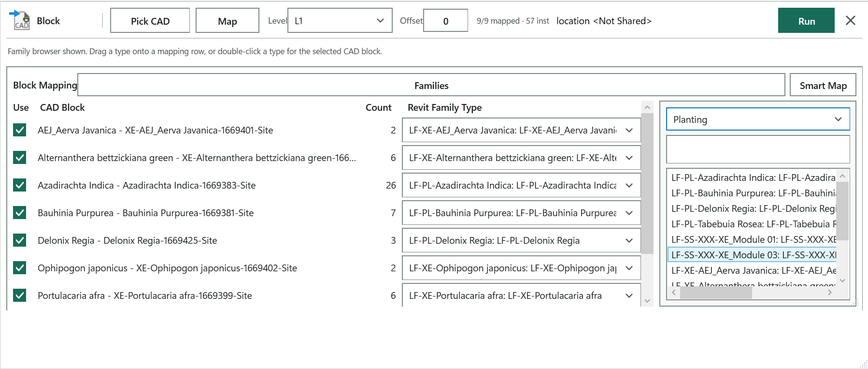Expand family type dropdown for Delonix Regia row
Viewport: 868px width, 369px height.
[x=629, y=240]
